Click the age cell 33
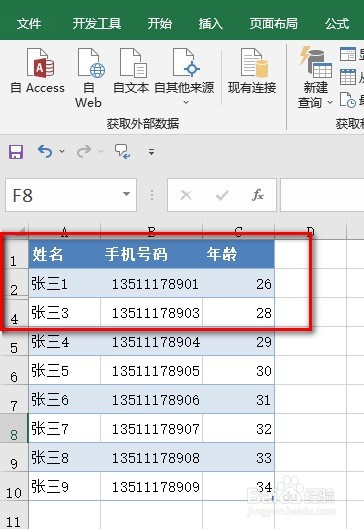The height and width of the screenshot is (529, 364). point(239,457)
